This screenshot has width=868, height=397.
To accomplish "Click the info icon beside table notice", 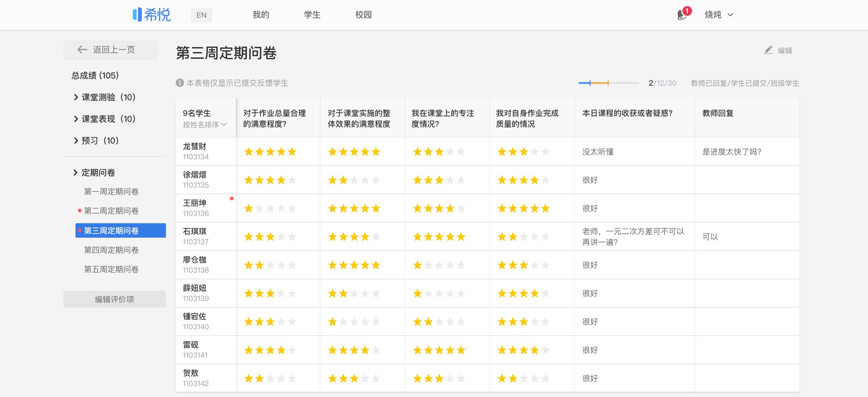I will click(179, 83).
